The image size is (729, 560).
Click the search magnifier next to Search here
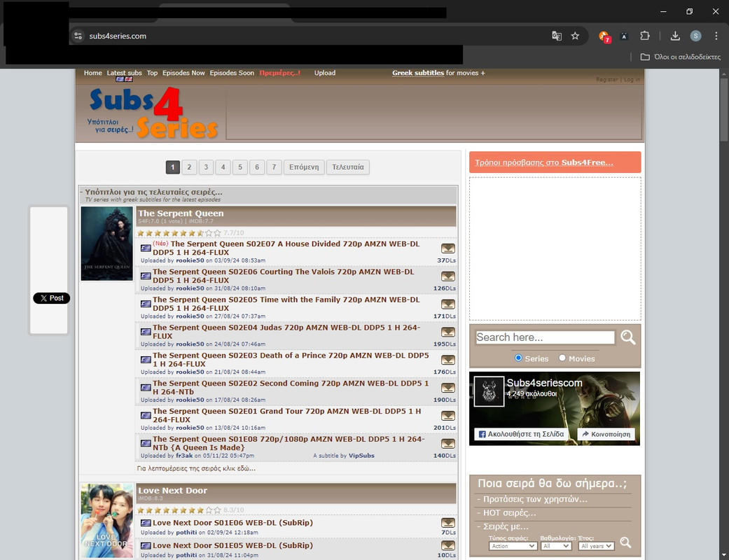[627, 337]
